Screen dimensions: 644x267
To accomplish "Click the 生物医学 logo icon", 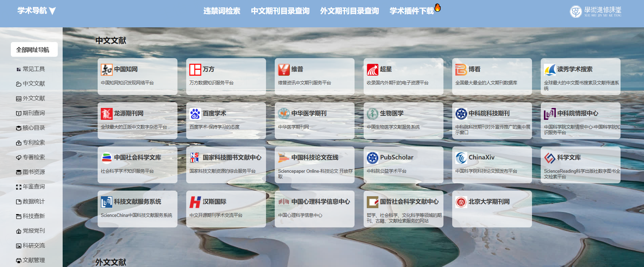I will 372,114.
